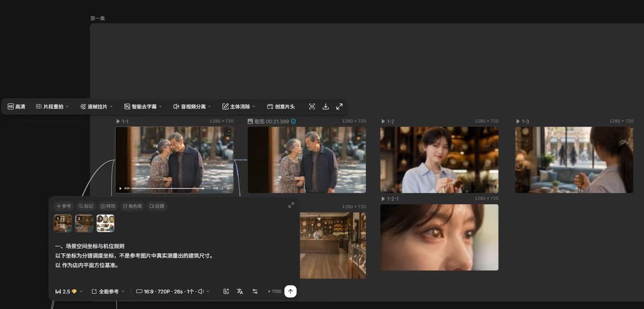
Task: Click the frame capture icon in toolbar
Action: [312, 107]
